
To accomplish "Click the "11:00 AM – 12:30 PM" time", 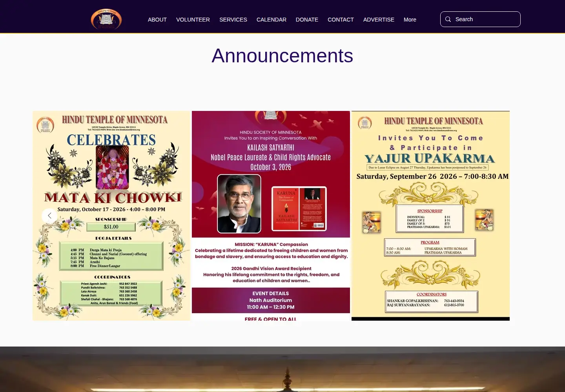I will click(271, 307).
